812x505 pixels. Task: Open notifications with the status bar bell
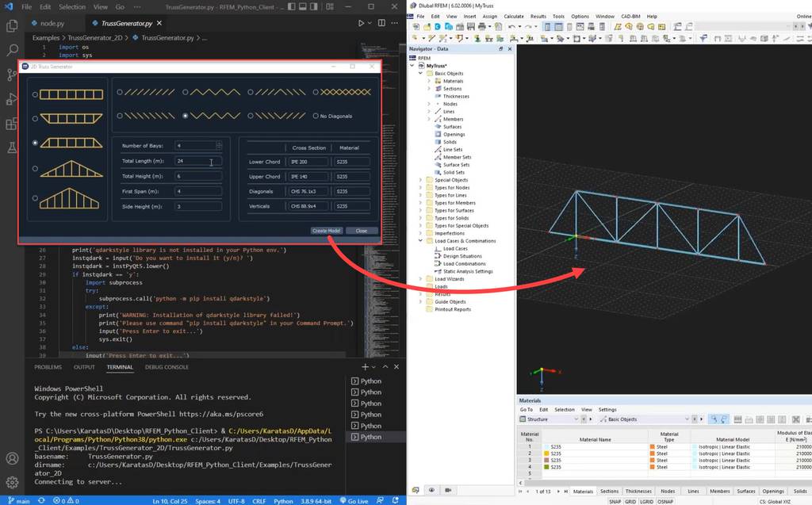(x=396, y=501)
